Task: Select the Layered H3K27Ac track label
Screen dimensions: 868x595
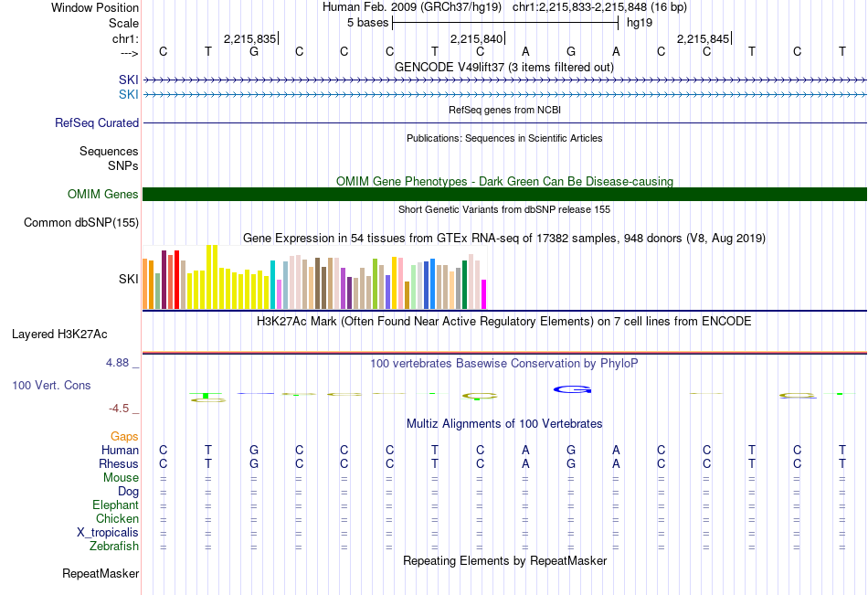Action: [59, 335]
